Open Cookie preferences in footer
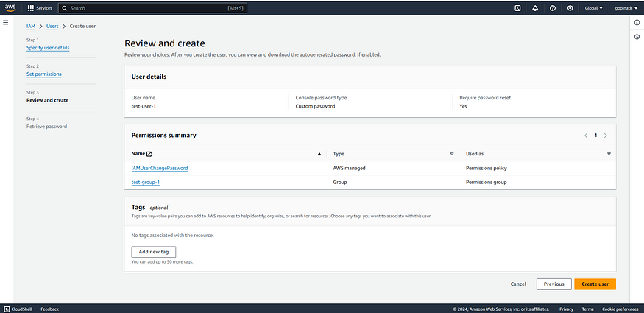 click(x=620, y=309)
